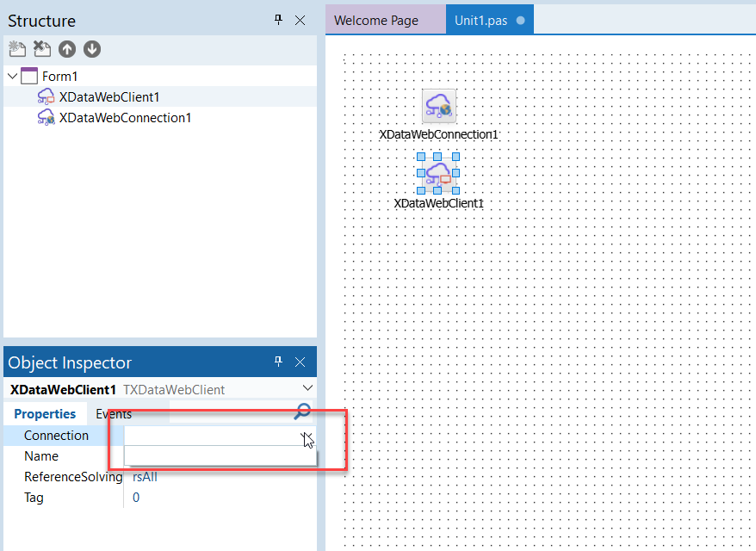Close the Object Inspector panel
Screen dimensions: 756x551
click(300, 362)
